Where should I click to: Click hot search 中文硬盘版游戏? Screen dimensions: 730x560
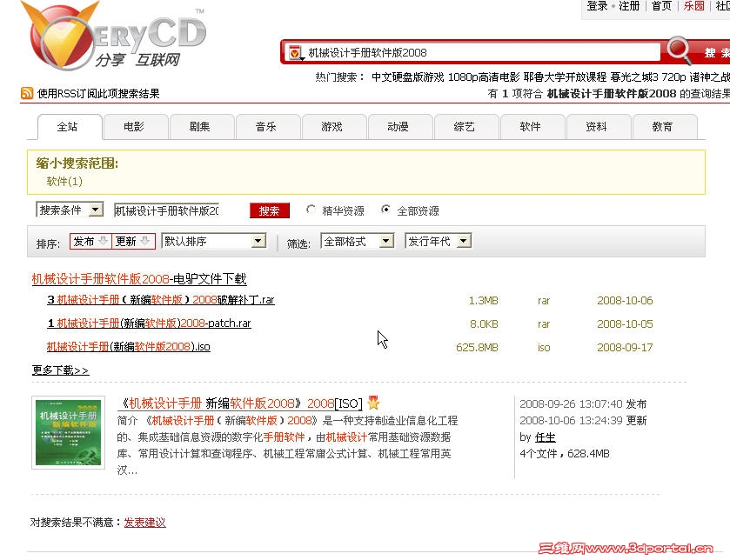click(x=408, y=77)
